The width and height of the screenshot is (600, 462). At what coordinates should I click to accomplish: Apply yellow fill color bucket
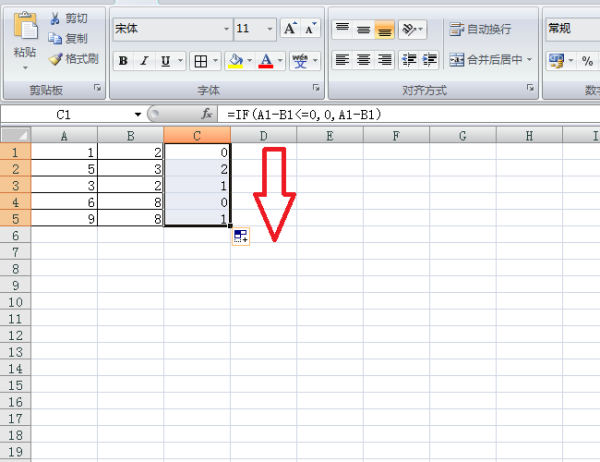tap(236, 60)
